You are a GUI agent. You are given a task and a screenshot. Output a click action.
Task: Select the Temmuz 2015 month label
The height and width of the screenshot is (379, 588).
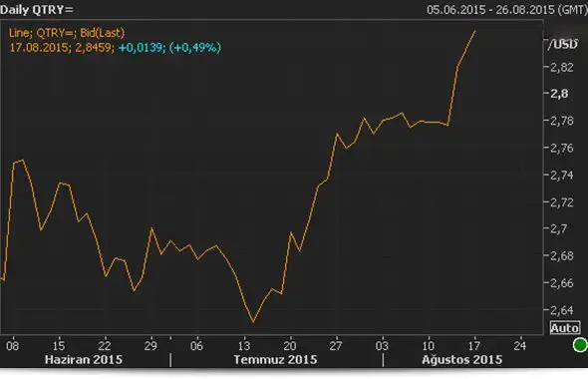point(275,359)
